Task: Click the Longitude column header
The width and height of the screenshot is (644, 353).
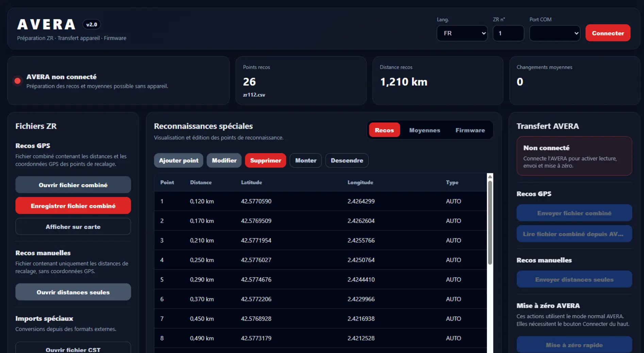Action: (360, 182)
